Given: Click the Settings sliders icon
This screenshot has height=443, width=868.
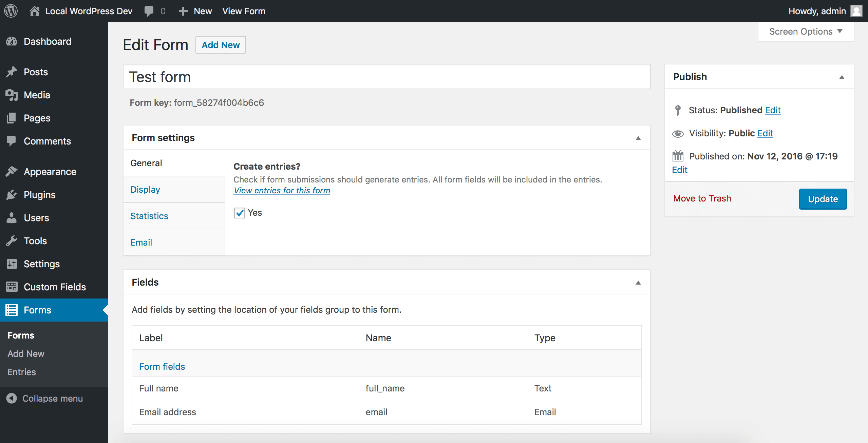Looking at the screenshot, I should pyautogui.click(x=12, y=264).
